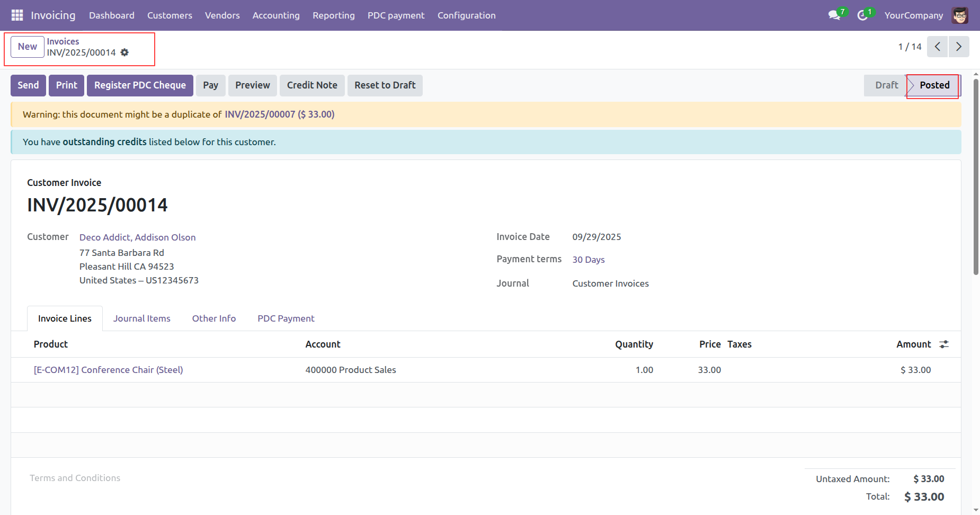Screen dimensions: 980x515
Task: Open the apps grid menu icon
Action: [x=17, y=15]
